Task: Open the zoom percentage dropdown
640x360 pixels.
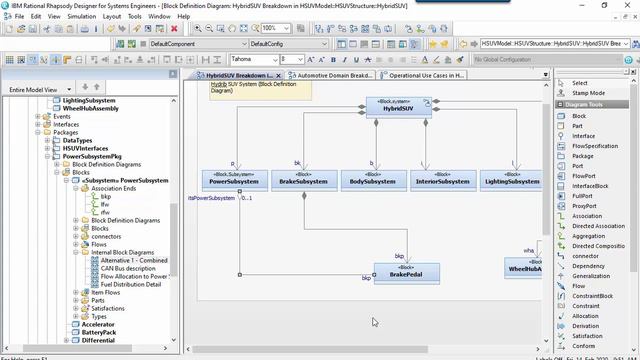Action: coord(287,28)
